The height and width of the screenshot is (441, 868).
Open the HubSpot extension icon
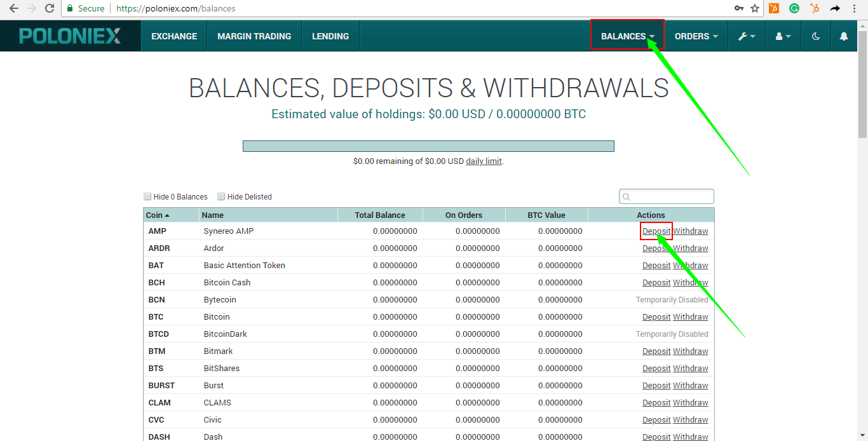coord(815,9)
